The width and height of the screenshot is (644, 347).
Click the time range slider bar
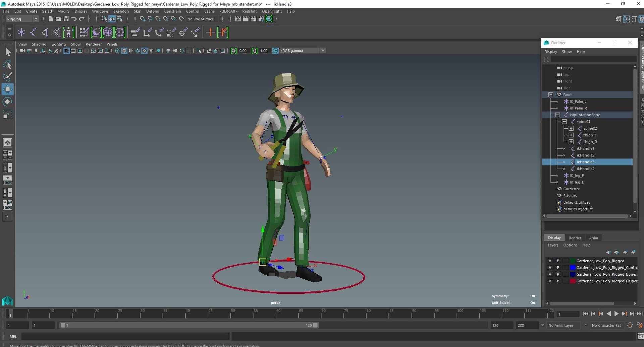(189, 325)
